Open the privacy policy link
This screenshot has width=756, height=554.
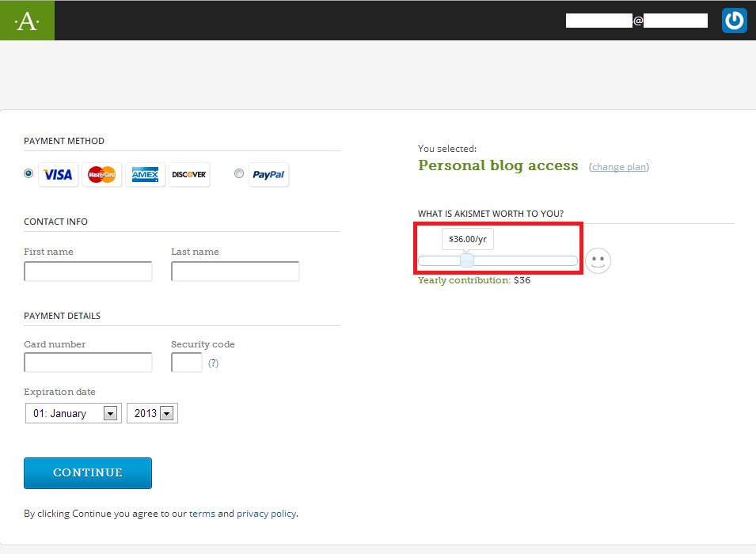click(266, 514)
